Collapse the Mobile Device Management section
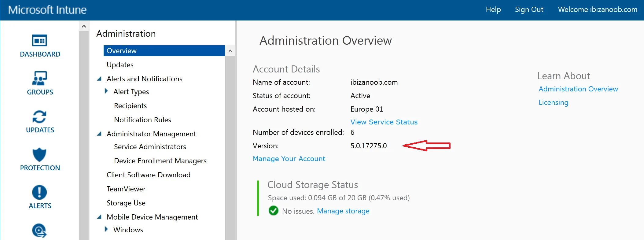 pyautogui.click(x=99, y=217)
